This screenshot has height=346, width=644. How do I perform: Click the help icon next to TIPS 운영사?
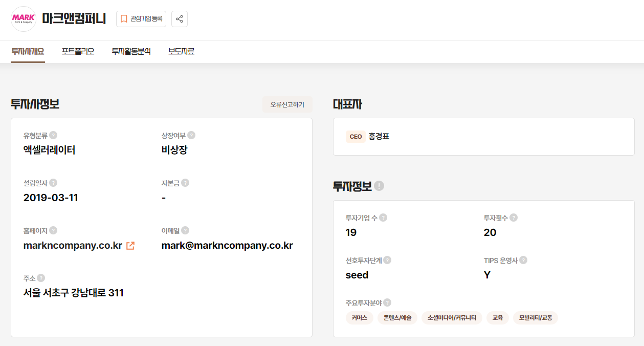coord(523,260)
